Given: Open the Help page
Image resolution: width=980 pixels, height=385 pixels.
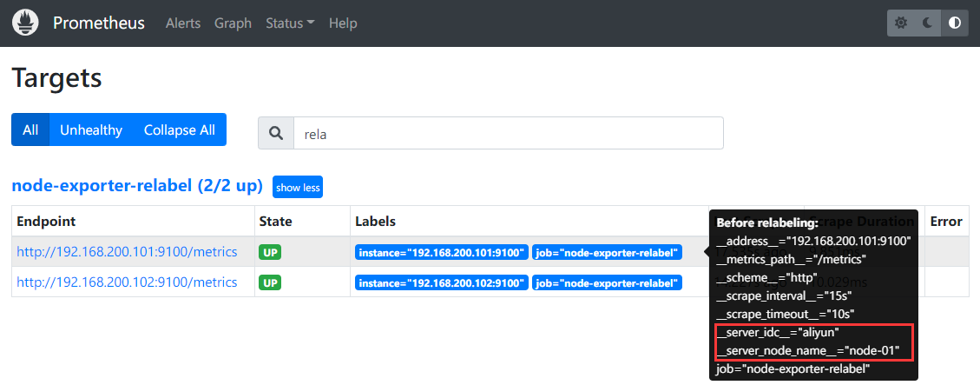Looking at the screenshot, I should [343, 23].
